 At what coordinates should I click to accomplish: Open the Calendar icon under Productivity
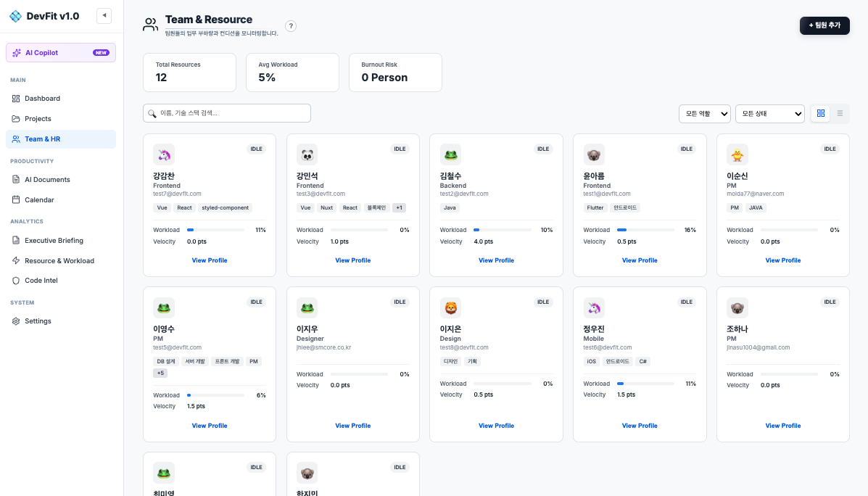17,199
